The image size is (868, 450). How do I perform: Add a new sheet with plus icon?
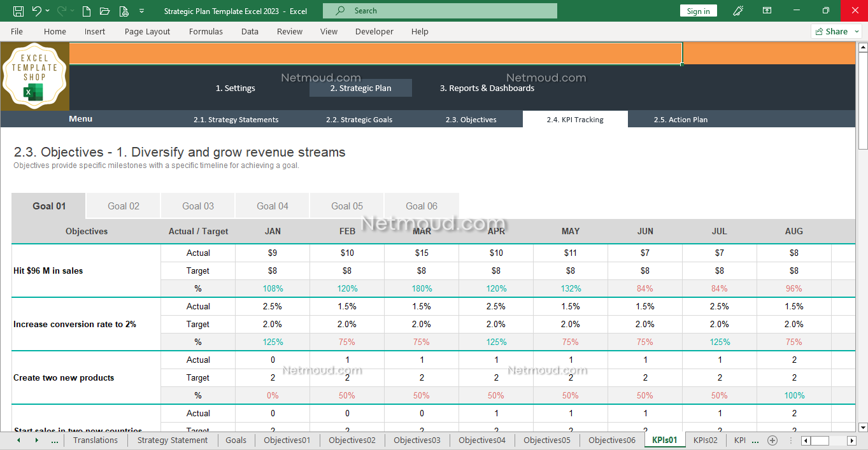coord(772,440)
